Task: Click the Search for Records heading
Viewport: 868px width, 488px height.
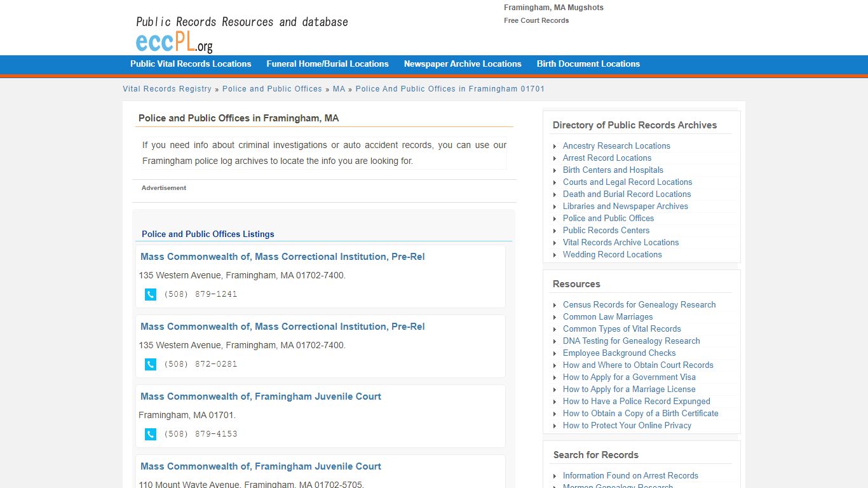Action: coord(596,455)
